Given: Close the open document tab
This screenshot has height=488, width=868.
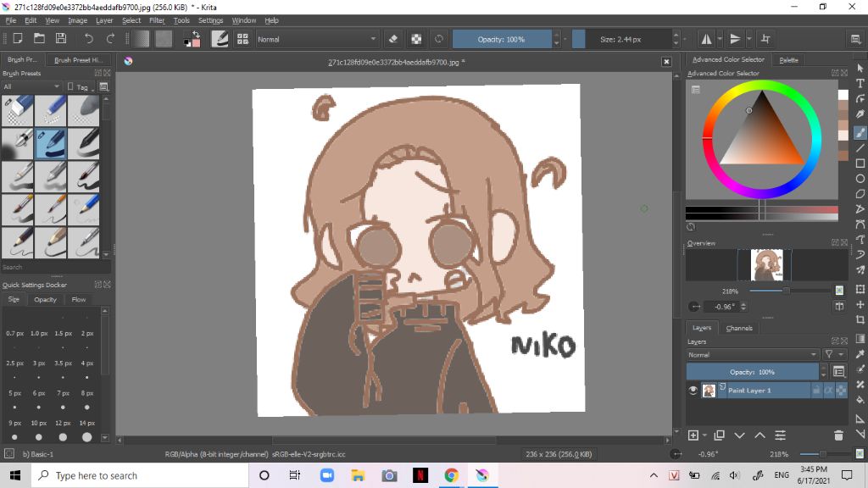Looking at the screenshot, I should tap(666, 61).
